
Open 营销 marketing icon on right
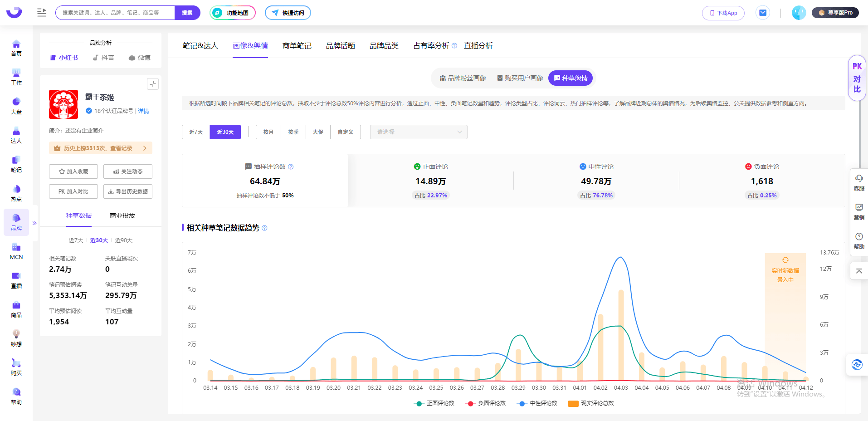[x=859, y=212]
